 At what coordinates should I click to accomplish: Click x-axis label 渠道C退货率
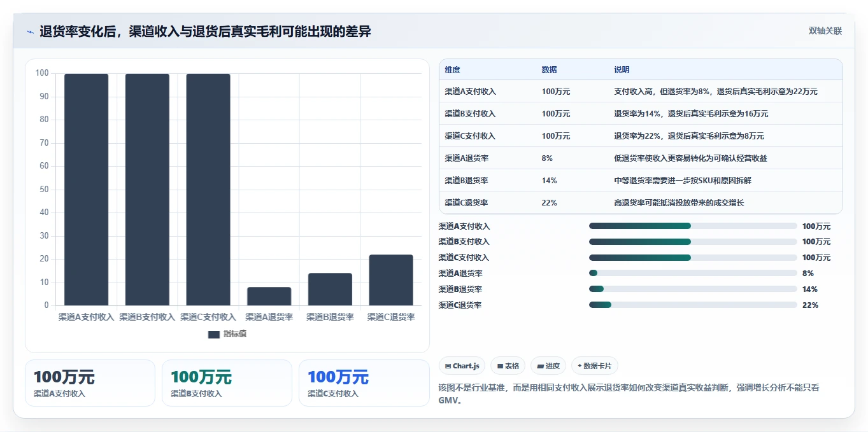coord(391,317)
